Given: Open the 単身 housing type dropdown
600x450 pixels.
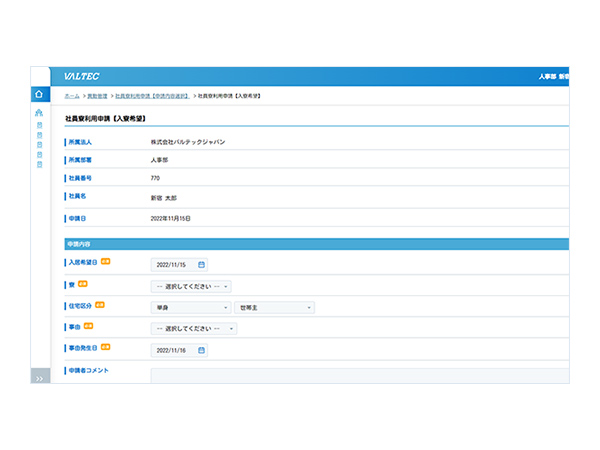Looking at the screenshot, I should [191, 307].
